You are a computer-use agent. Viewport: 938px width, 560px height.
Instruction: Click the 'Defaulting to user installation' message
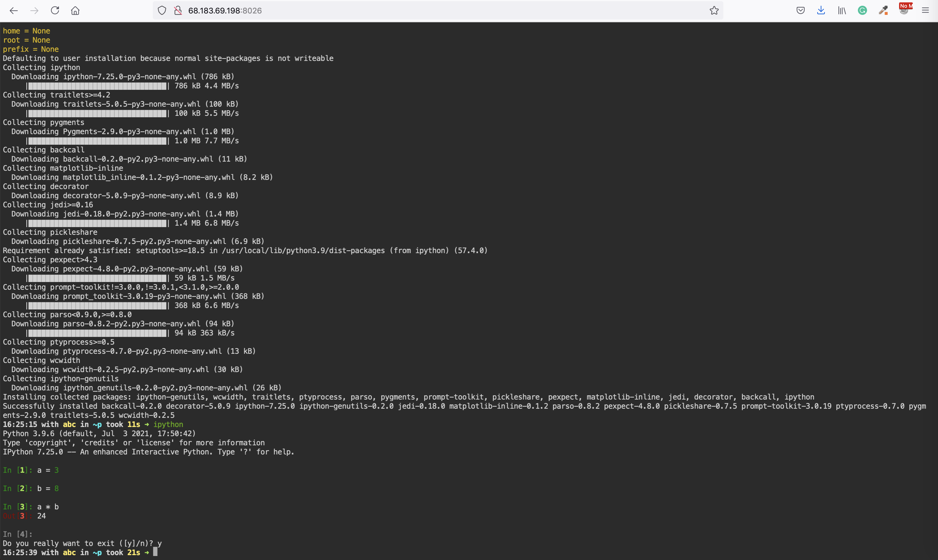pyautogui.click(x=168, y=59)
